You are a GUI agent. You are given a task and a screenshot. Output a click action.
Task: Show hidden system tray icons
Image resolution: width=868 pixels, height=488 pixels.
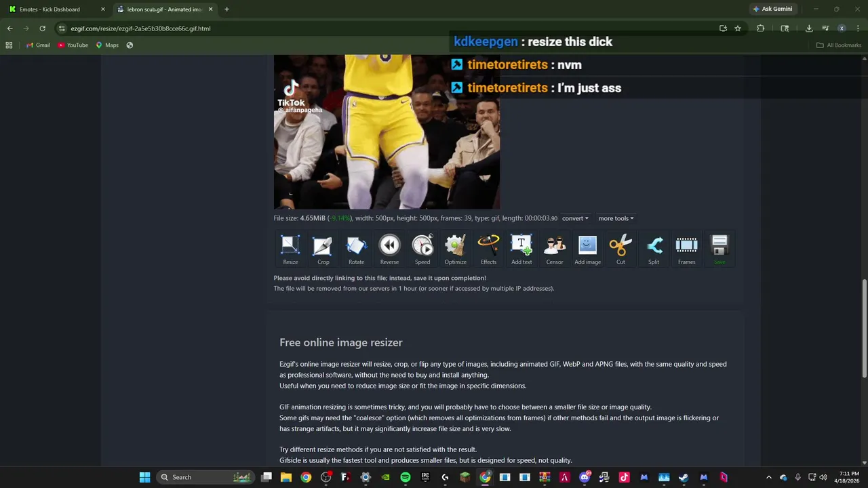[769, 477]
